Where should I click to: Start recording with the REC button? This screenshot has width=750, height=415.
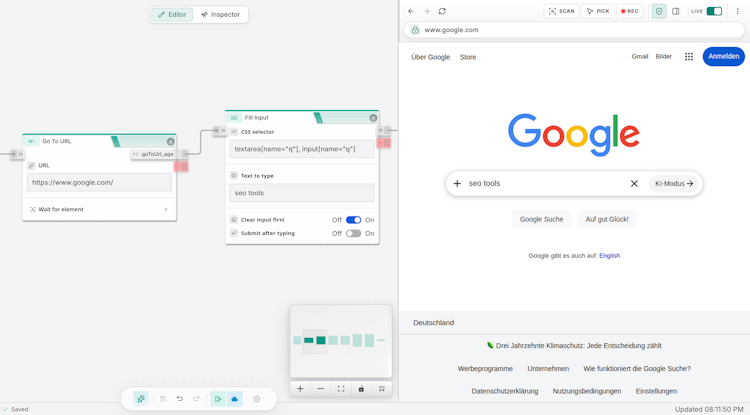(630, 11)
